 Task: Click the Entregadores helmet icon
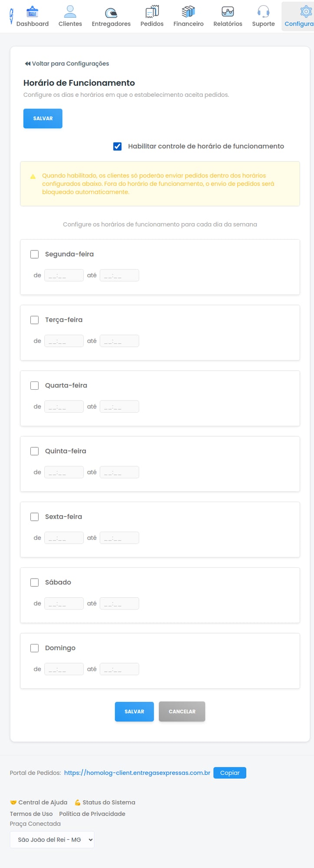(111, 12)
